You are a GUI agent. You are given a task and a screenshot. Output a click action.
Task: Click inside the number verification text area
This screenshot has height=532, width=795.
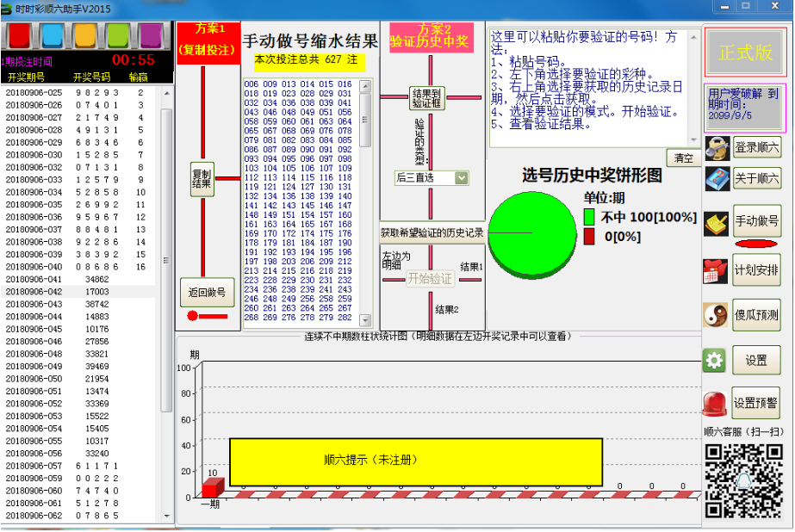pos(589,86)
